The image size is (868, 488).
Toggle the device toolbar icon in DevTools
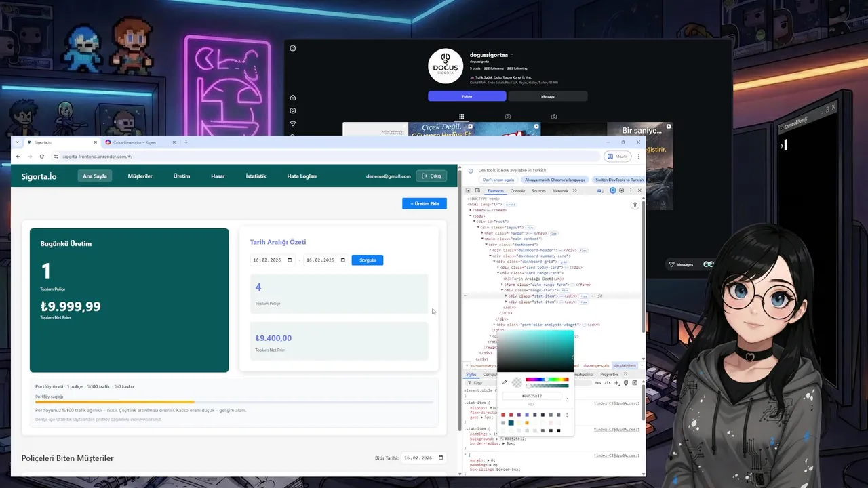pyautogui.click(x=477, y=191)
